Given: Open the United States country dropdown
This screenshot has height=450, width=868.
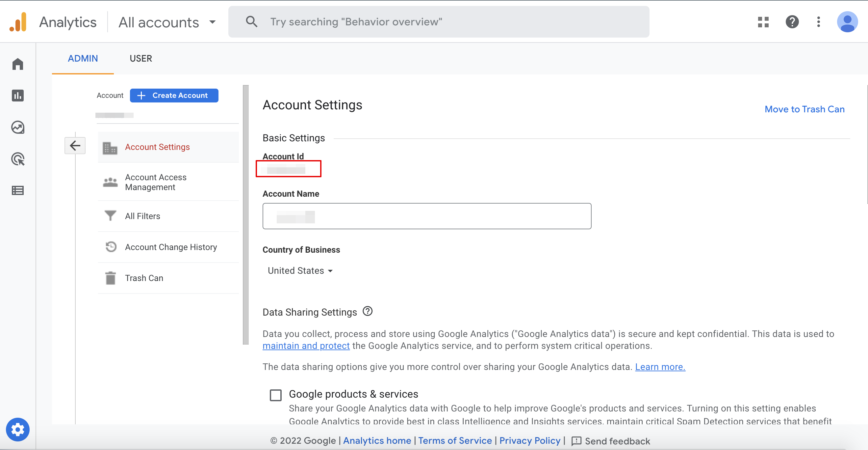Looking at the screenshot, I should coord(300,270).
